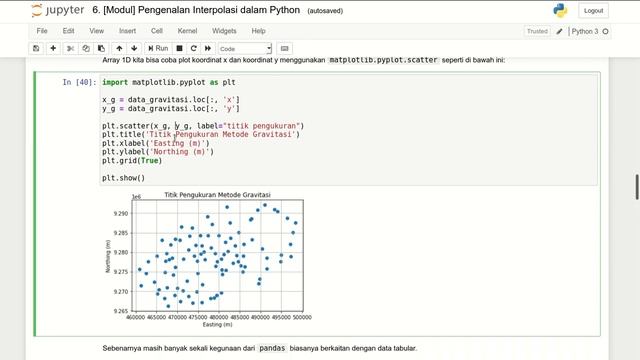This screenshot has height=360, width=640.
Task: Click the Easting (m) axis label
Action: pyautogui.click(x=218, y=324)
